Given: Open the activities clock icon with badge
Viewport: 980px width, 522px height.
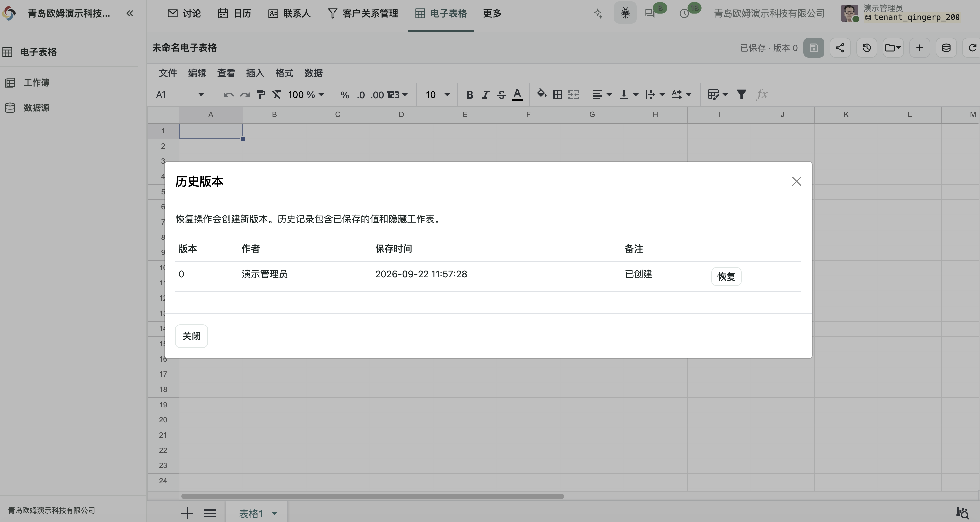Looking at the screenshot, I should (x=684, y=13).
